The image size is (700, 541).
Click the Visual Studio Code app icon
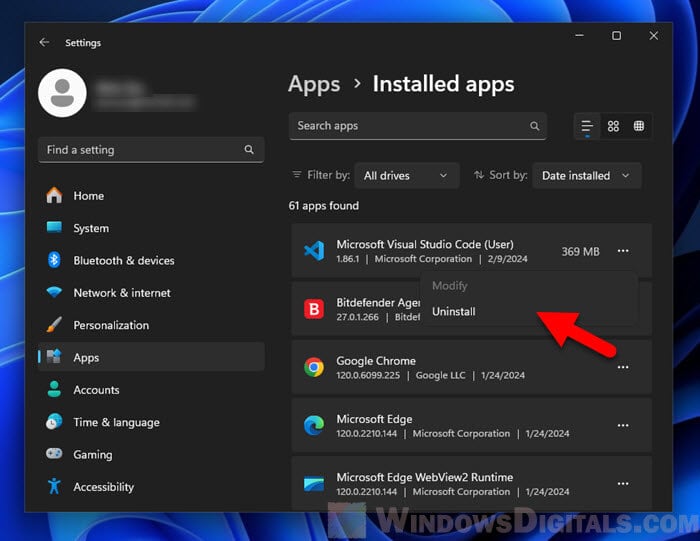tap(314, 251)
